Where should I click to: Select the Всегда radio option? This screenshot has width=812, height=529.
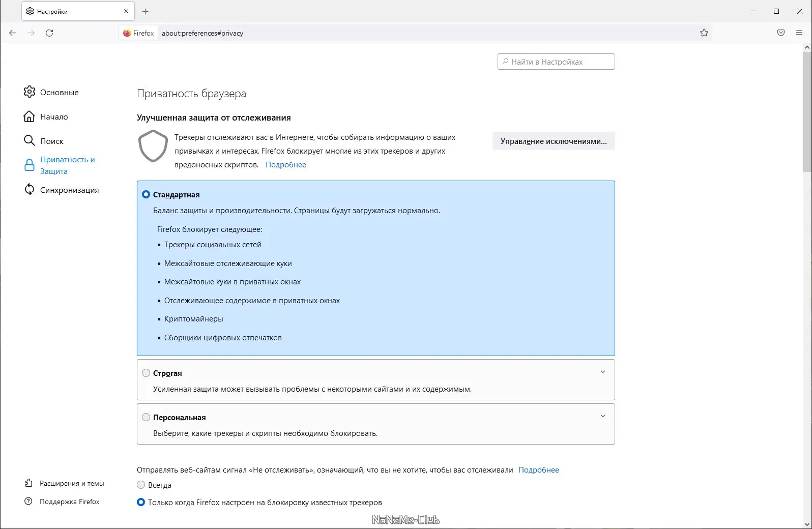141,485
